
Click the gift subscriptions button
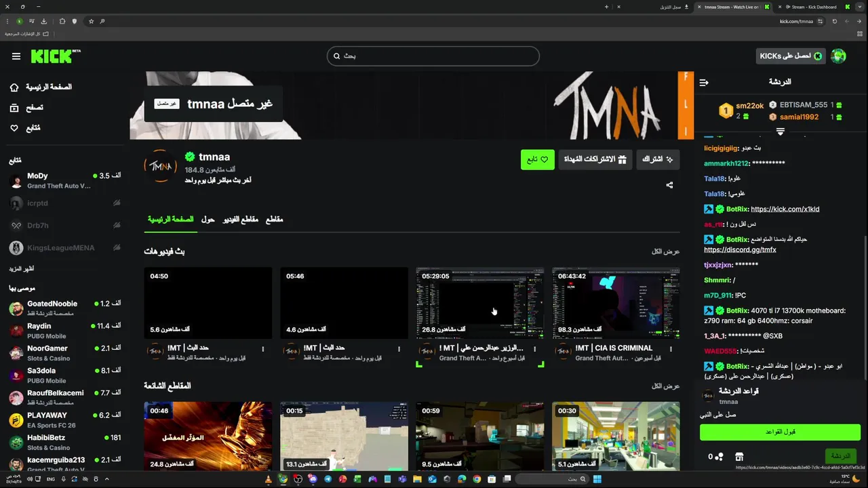click(595, 159)
